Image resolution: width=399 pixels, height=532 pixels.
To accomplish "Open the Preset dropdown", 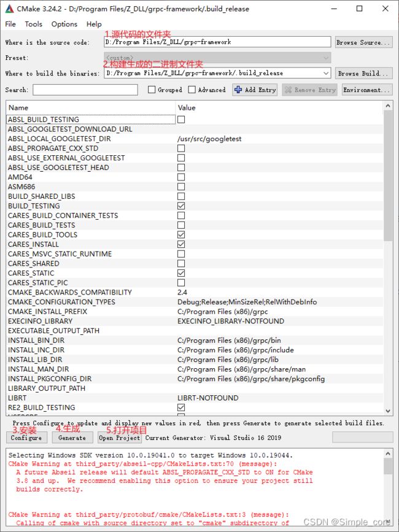I will tap(217, 58).
